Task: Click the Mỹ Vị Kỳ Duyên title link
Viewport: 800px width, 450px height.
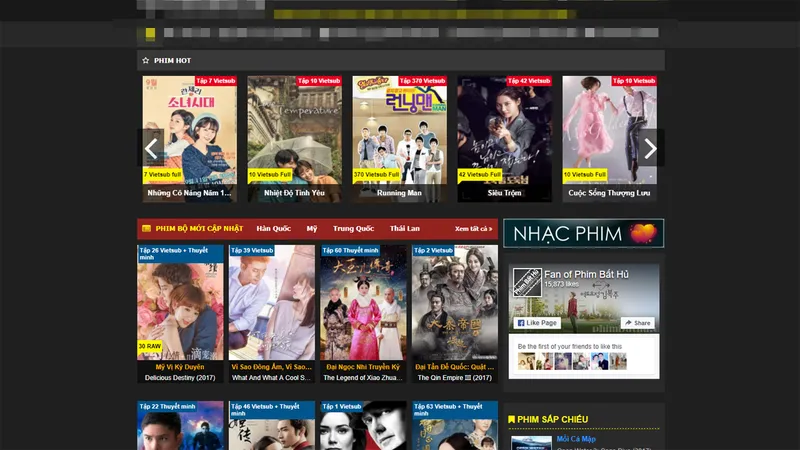Action: coord(180,367)
